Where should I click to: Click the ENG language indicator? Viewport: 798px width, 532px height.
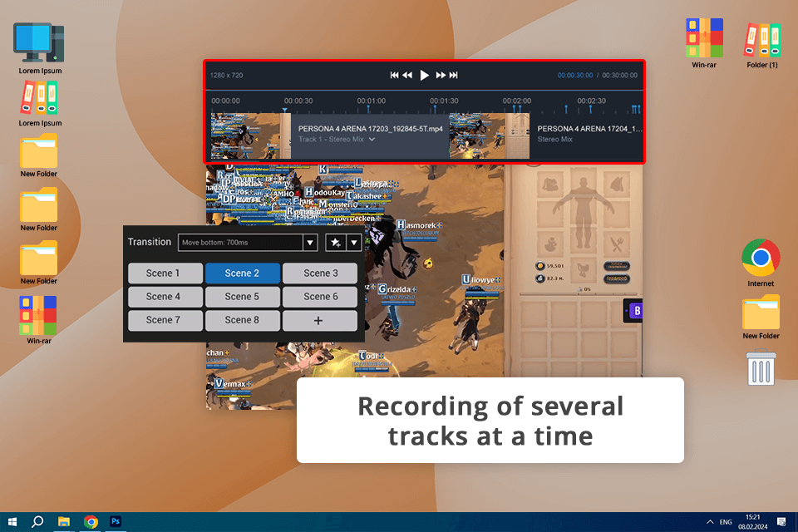click(x=726, y=522)
